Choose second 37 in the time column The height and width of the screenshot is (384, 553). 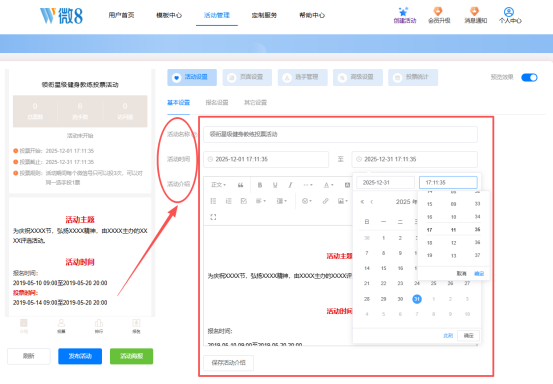[x=477, y=255]
